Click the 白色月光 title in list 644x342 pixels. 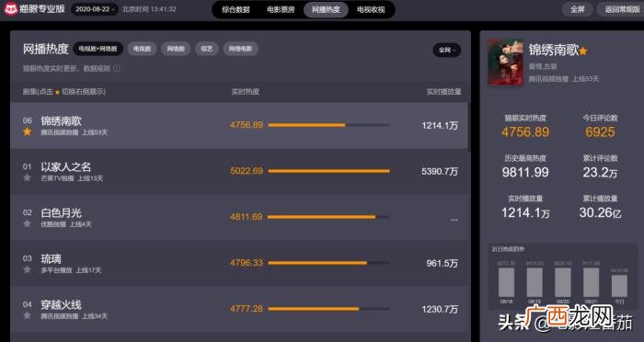pos(61,212)
